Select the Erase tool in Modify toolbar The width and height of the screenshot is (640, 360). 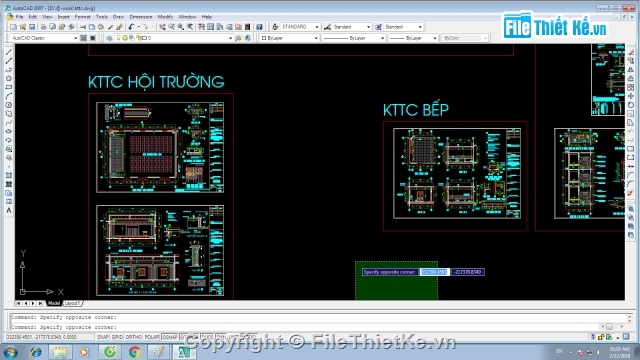[631, 52]
